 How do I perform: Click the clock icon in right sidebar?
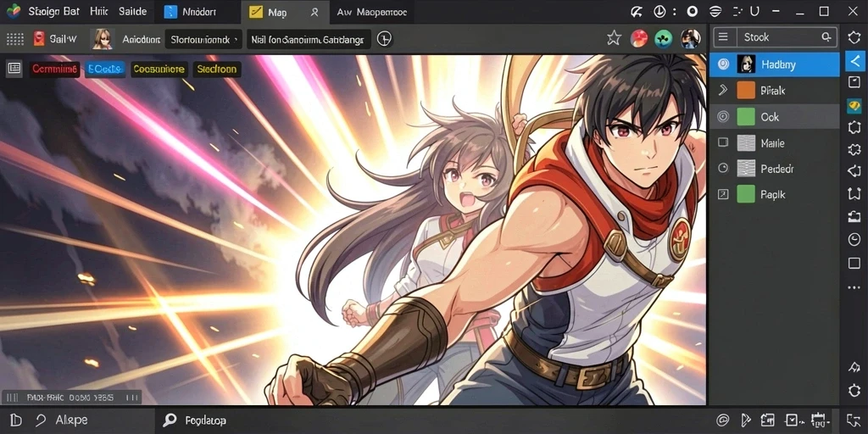[x=854, y=239]
